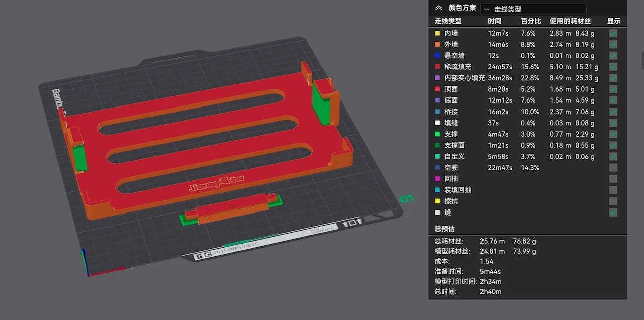Uncheck display for 内墙 line type
This screenshot has width=644, height=320.
click(613, 33)
